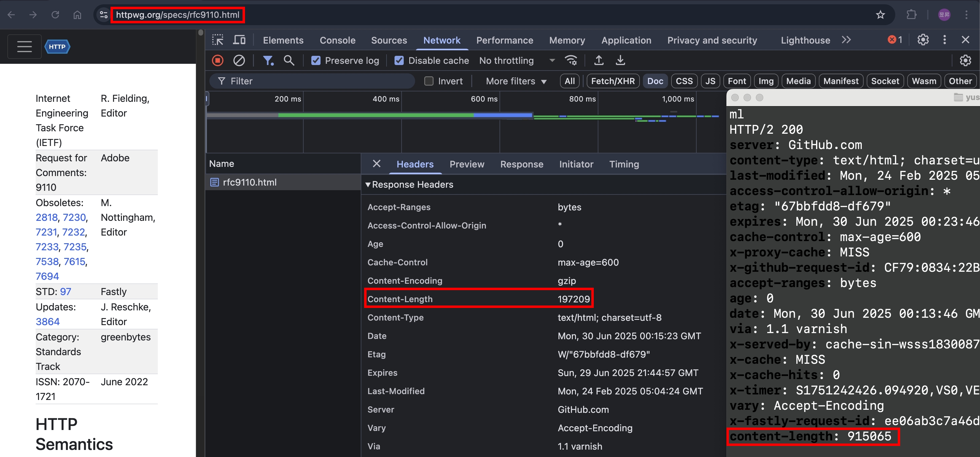Toggle the network filter funnel icon
Image resolution: width=980 pixels, height=457 pixels.
(268, 60)
